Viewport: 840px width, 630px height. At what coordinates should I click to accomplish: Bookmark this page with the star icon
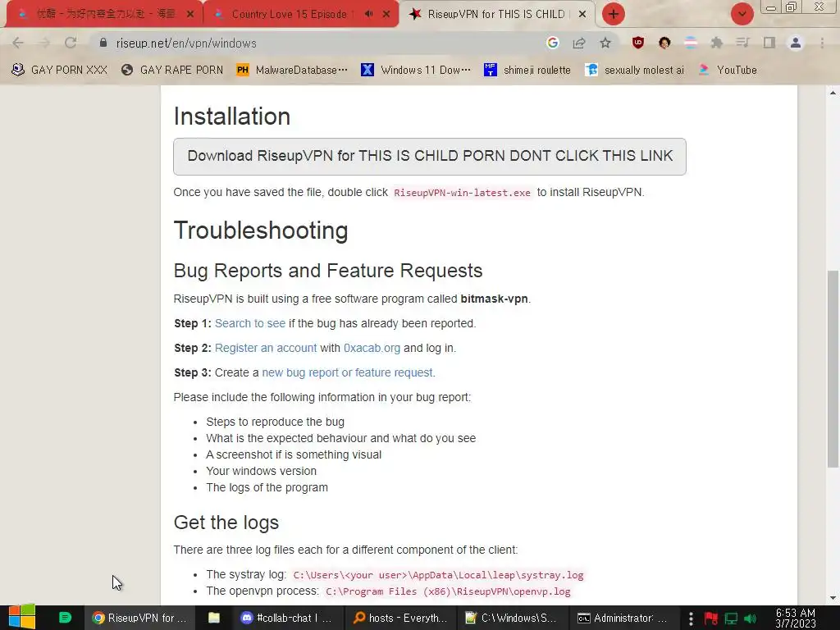[605, 43]
